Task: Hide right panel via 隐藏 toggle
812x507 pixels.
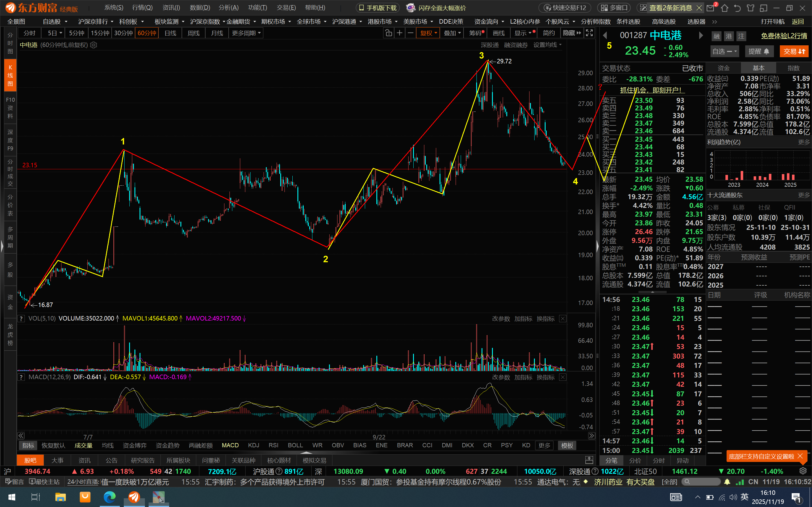Action: pyautogui.click(x=572, y=33)
